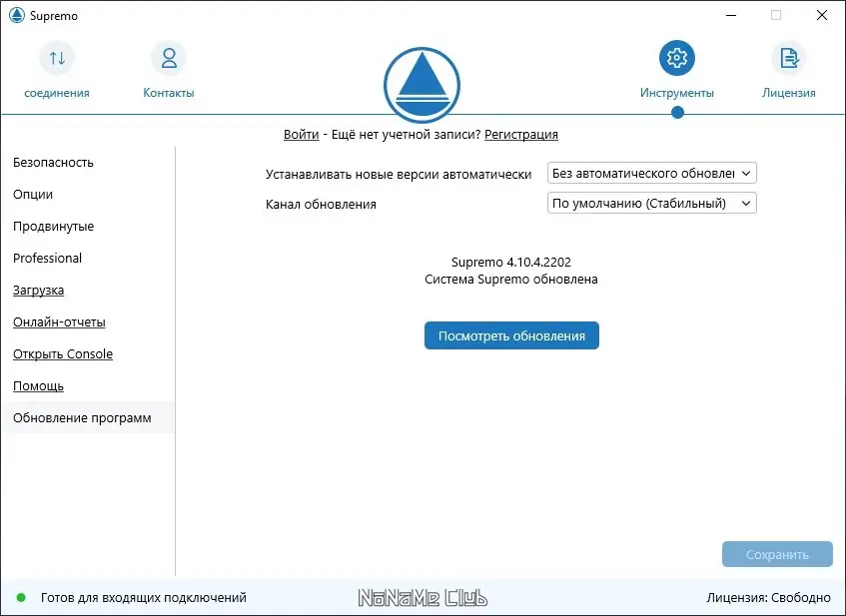This screenshot has height=616, width=846.
Task: Minimize the Supremo window
Action: 731,15
